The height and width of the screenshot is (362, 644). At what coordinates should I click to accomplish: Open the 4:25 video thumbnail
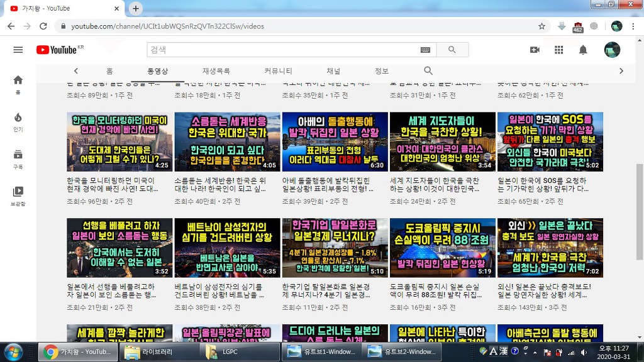119,142
